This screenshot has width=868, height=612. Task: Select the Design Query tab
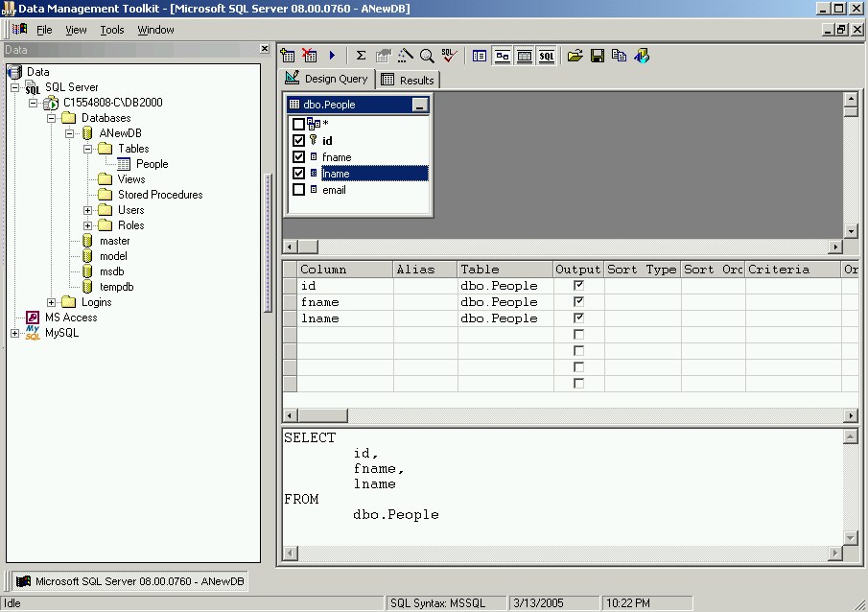pos(328,79)
